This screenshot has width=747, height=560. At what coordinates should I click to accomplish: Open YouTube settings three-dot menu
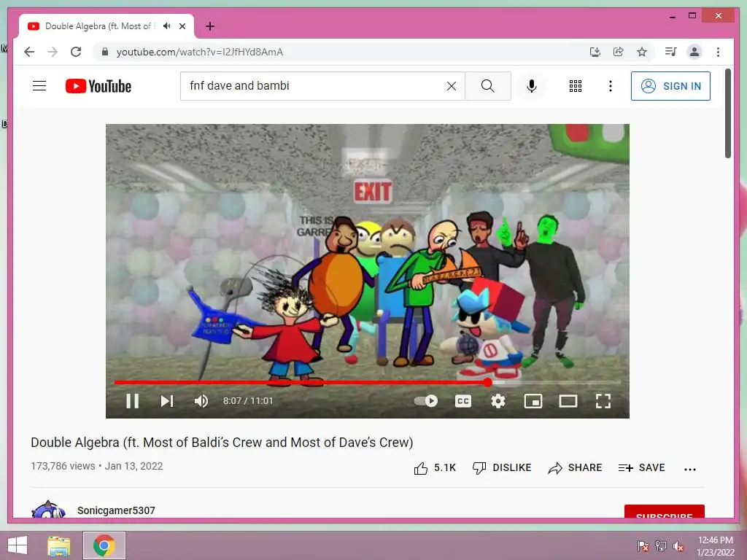point(611,86)
